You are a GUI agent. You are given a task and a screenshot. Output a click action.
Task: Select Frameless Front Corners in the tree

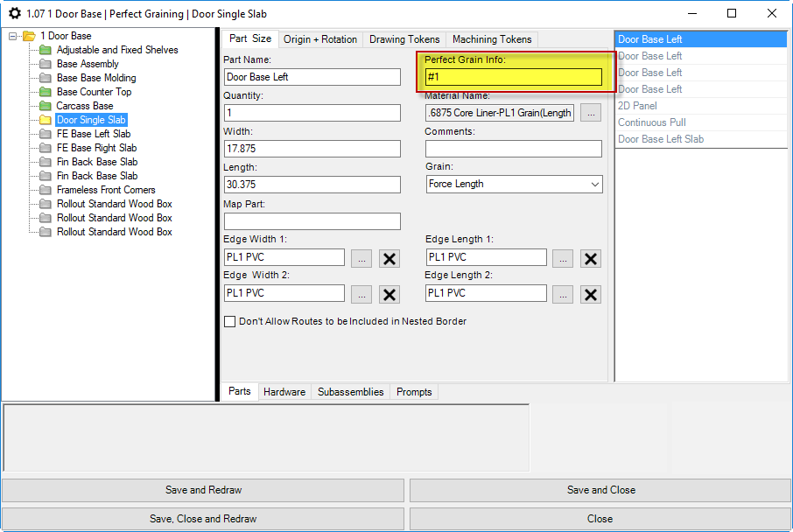tap(106, 190)
